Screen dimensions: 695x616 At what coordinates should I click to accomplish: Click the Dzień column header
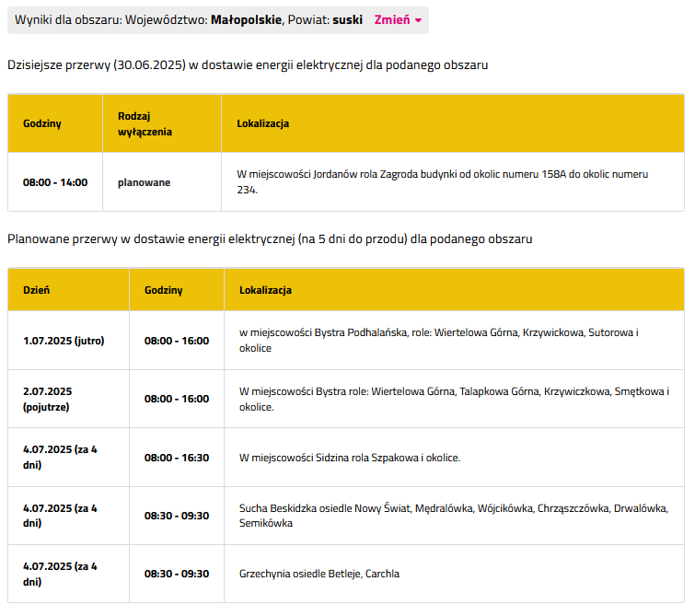37,290
